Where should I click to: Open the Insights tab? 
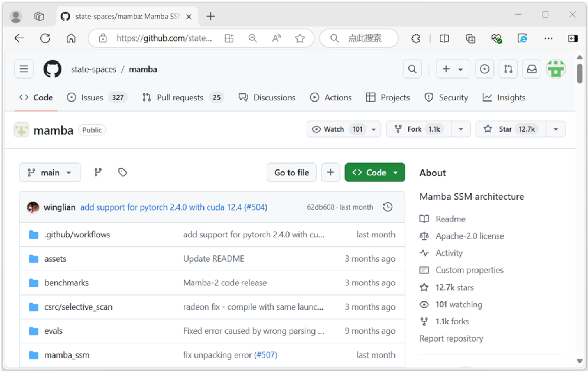pyautogui.click(x=504, y=97)
